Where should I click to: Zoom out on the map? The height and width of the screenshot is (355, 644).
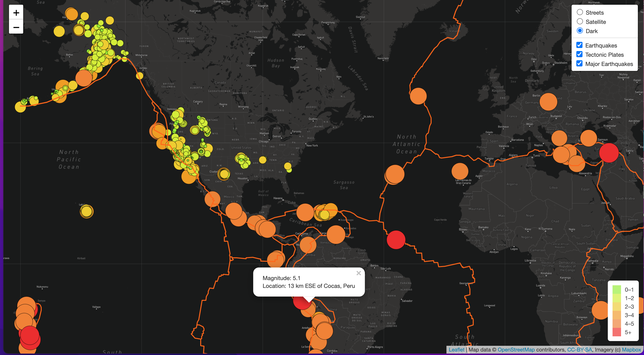tap(16, 27)
